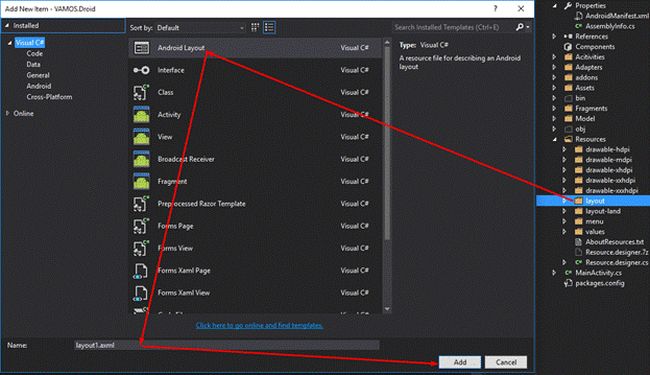Image resolution: width=650 pixels, height=375 pixels.
Task: Select the Forms Xaml Page icon
Action: click(x=141, y=271)
